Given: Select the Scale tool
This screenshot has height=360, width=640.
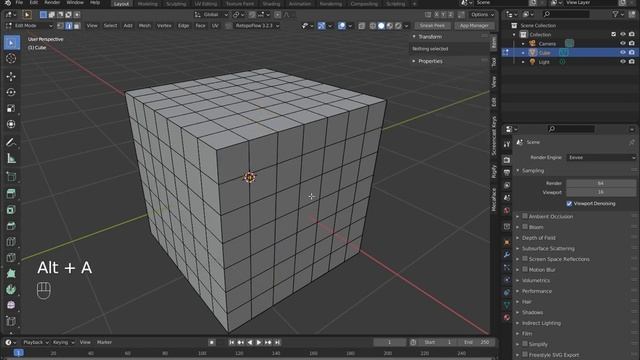Looking at the screenshot, I should coord(11,108).
